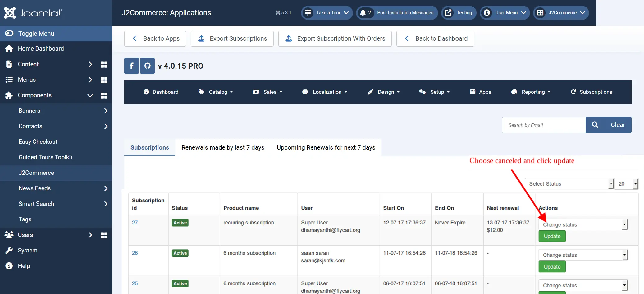Image resolution: width=644 pixels, height=294 pixels.
Task: Open Change status dropdown for subscription 27
Action: (583, 224)
